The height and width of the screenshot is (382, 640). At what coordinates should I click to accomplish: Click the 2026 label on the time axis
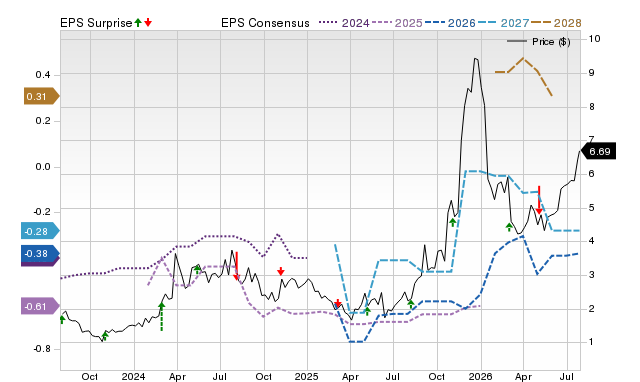(480, 376)
